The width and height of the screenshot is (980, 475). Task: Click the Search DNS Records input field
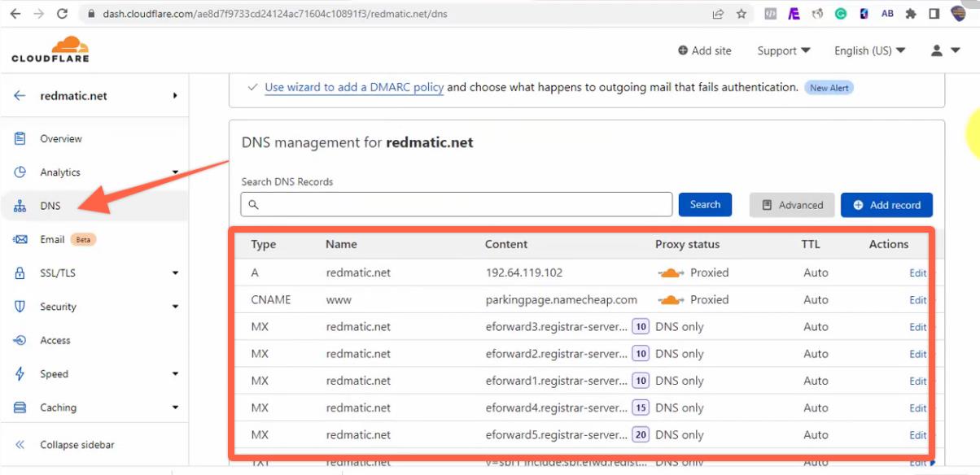click(x=457, y=204)
